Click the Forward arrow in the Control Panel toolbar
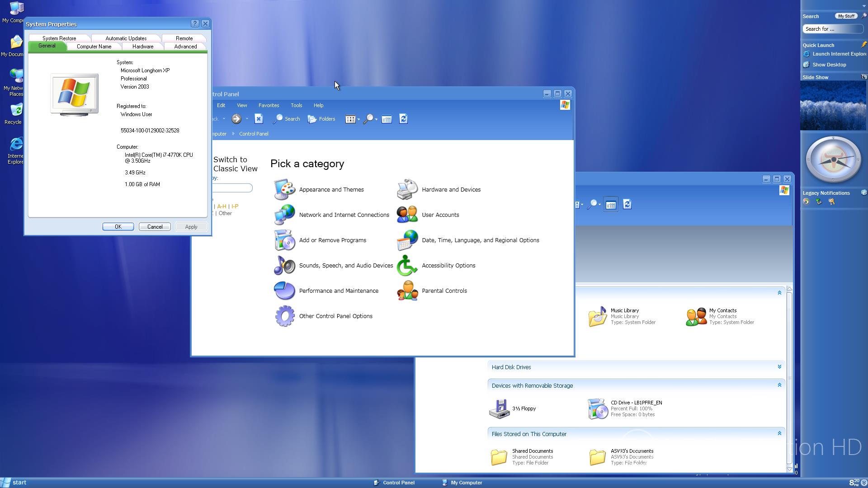Viewport: 868px width, 488px height. (x=236, y=119)
